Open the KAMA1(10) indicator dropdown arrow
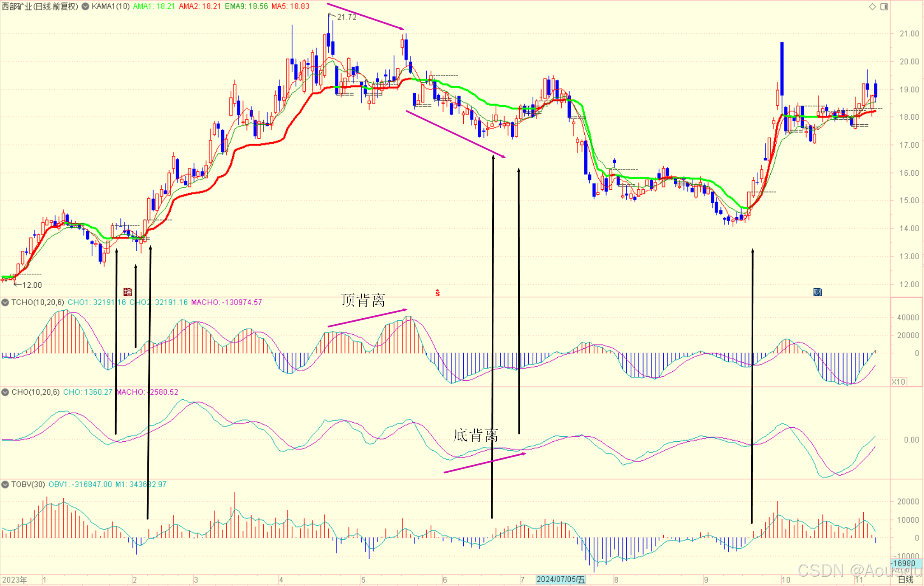This screenshot has height=586, width=924. coord(85,6)
